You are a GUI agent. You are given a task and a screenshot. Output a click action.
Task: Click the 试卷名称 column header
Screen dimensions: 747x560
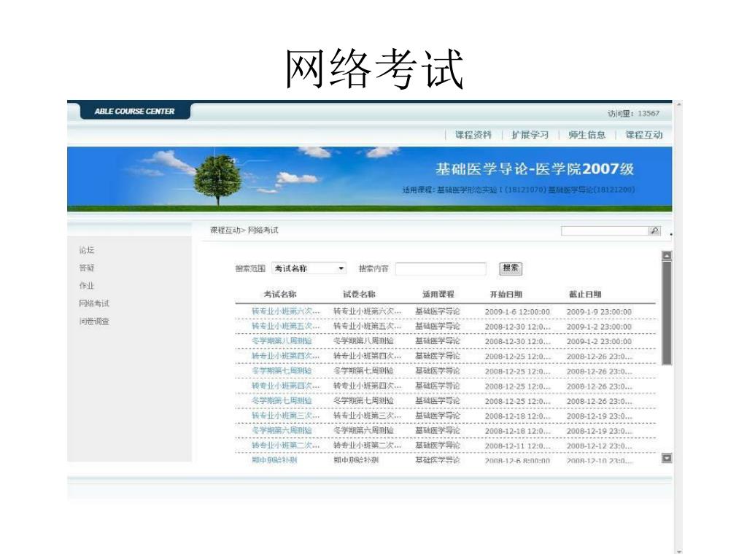pyautogui.click(x=359, y=295)
